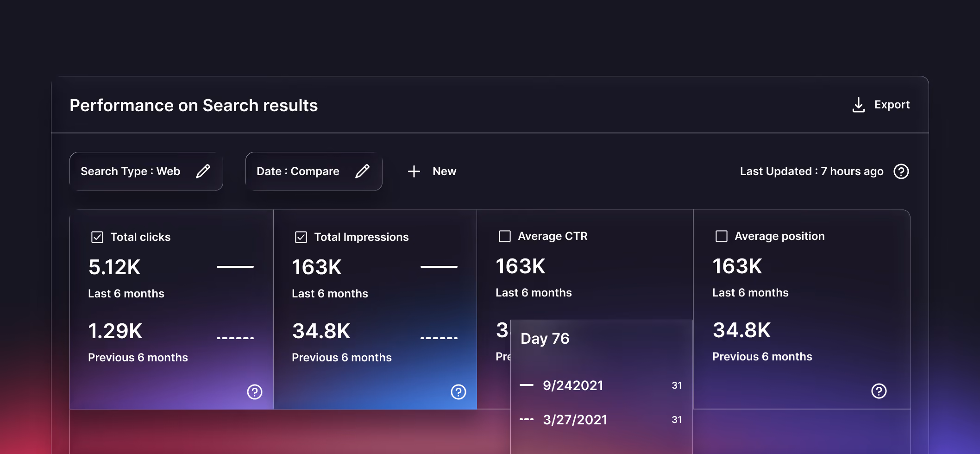Check the Average position checkbox
This screenshot has height=454, width=980.
(722, 236)
